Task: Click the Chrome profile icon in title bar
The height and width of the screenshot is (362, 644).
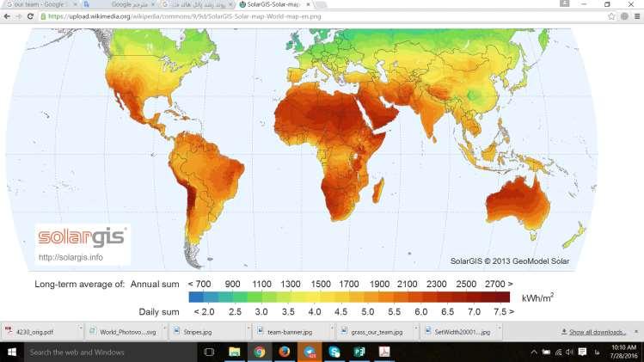Action: click(565, 3)
